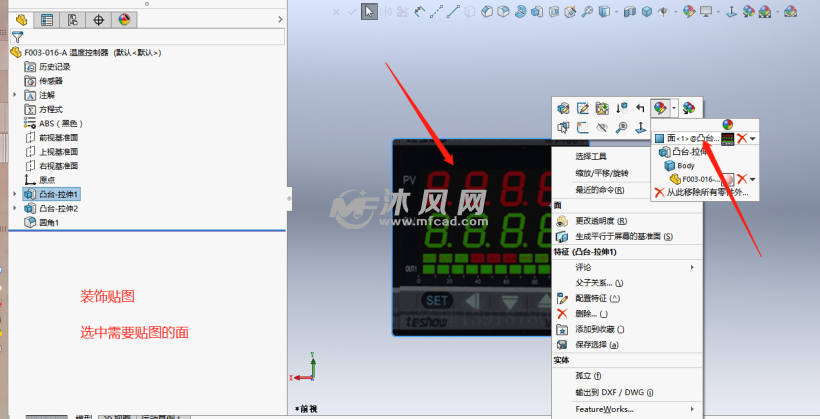Open the DimXpertManager crosshair tab
The width and height of the screenshot is (820, 419).
[98, 20]
